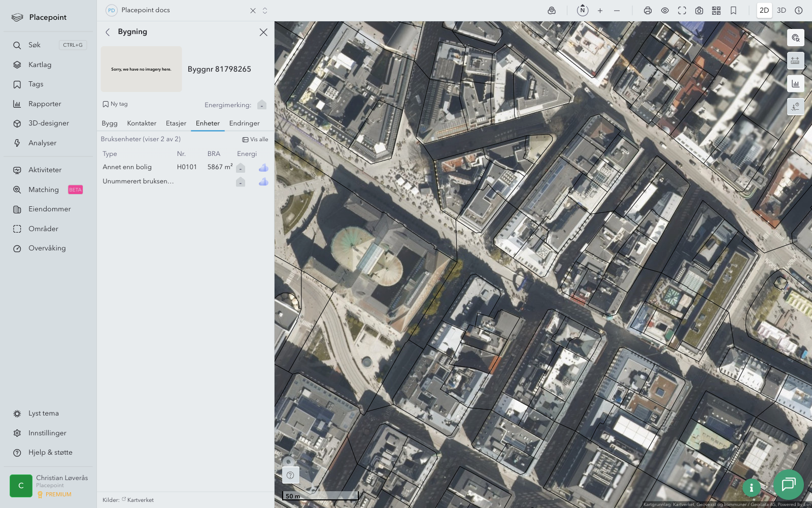The height and width of the screenshot is (508, 812).
Task: Click the travel time walking tool
Action: (795, 107)
